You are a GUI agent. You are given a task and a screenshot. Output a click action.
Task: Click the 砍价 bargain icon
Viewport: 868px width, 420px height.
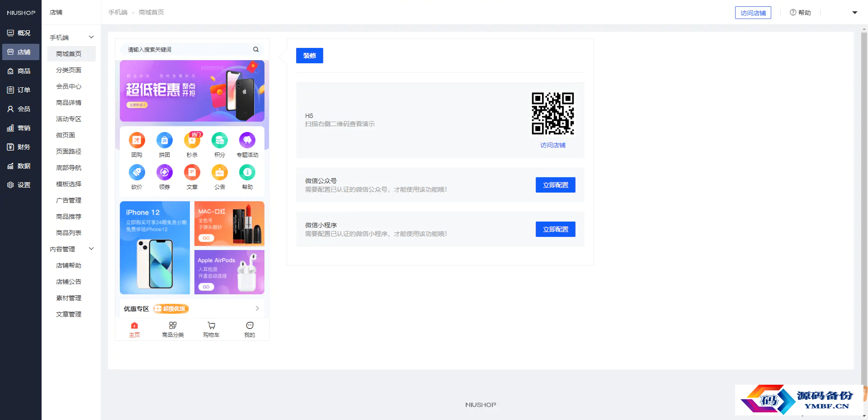(x=137, y=172)
